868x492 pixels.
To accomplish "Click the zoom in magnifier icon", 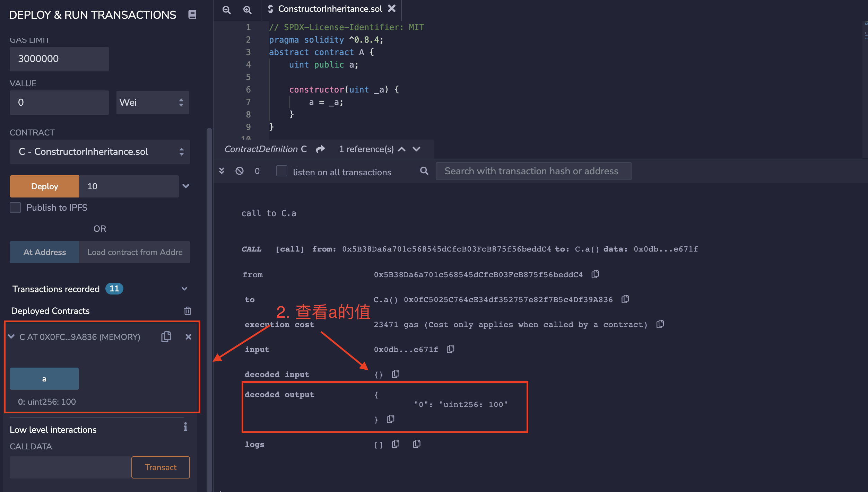I will coord(247,10).
